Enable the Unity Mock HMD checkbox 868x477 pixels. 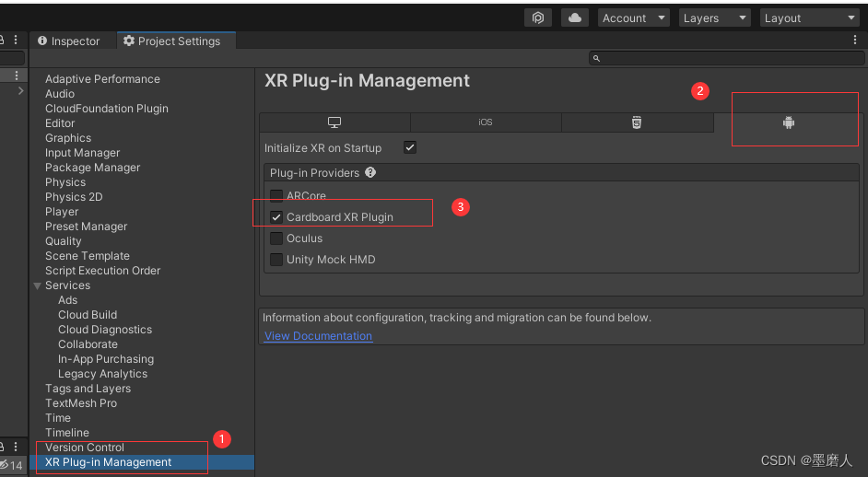pyautogui.click(x=276, y=260)
